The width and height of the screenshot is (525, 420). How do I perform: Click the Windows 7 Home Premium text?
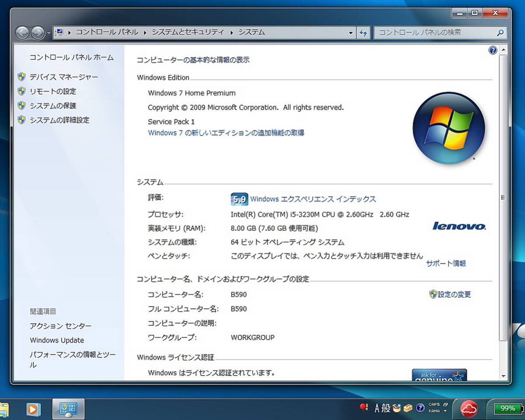[192, 93]
